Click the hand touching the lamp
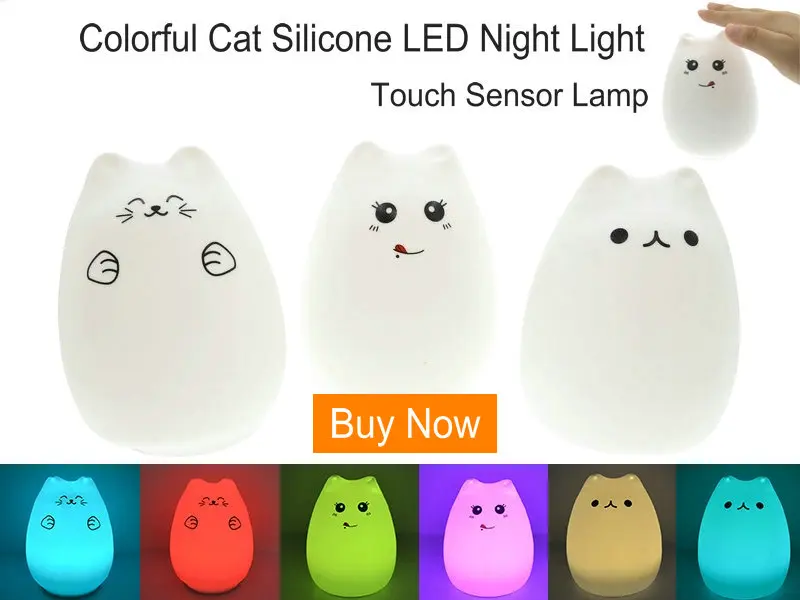Viewport: 800px width, 600px height. (753, 21)
